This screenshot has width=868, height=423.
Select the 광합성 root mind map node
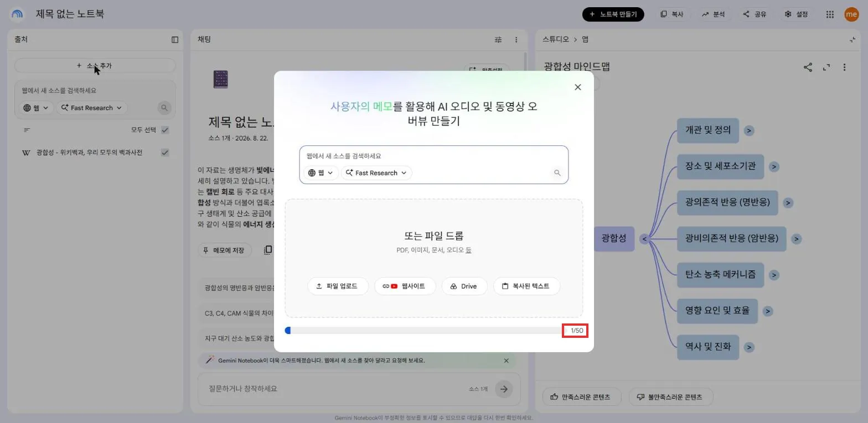614,238
